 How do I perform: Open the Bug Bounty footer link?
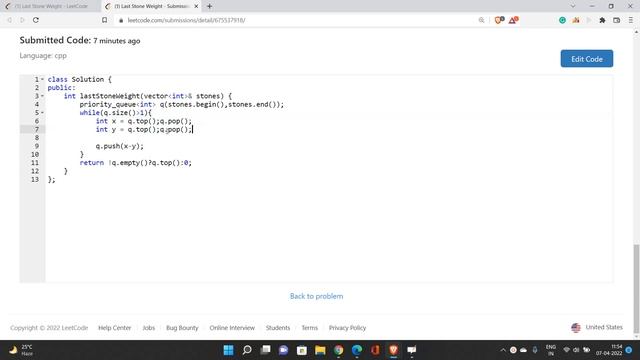click(182, 328)
